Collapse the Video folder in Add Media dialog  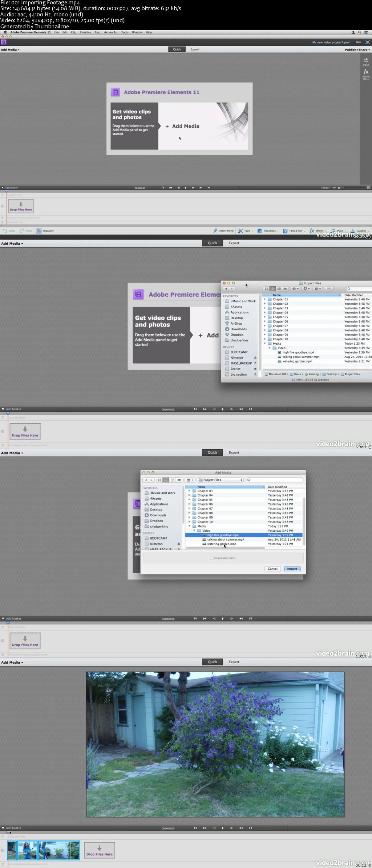(x=194, y=531)
